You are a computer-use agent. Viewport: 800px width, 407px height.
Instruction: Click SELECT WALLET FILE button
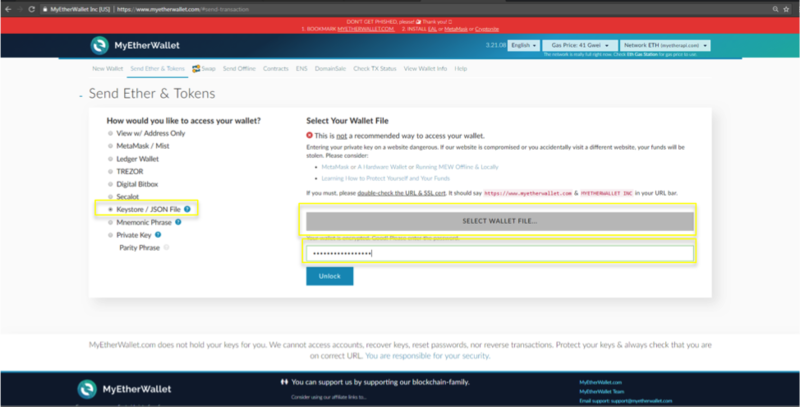click(x=499, y=221)
